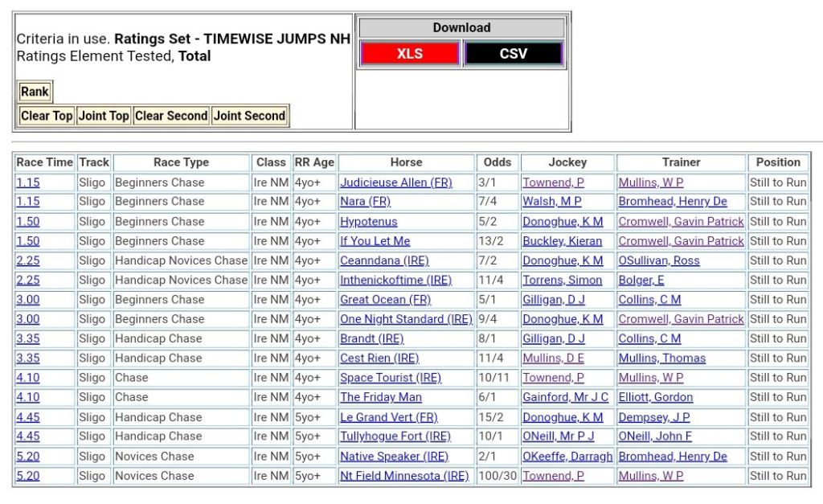Image resolution: width=823 pixels, height=504 pixels.
Task: Download ratings as XLS file
Action: pos(410,54)
